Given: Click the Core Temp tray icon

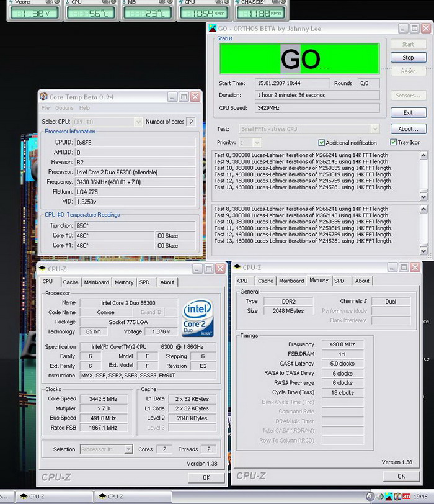Looking at the screenshot, I should pos(397,497).
